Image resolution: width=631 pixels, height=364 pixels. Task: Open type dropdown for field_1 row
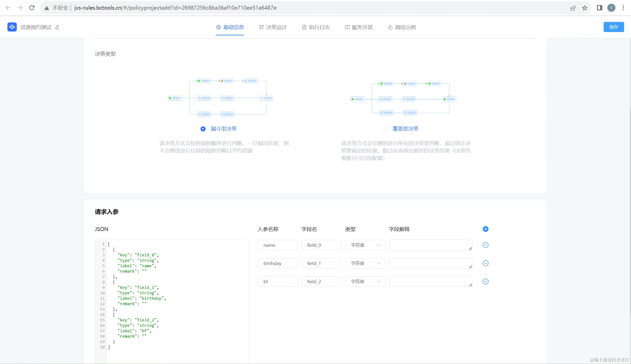pyautogui.click(x=365, y=263)
